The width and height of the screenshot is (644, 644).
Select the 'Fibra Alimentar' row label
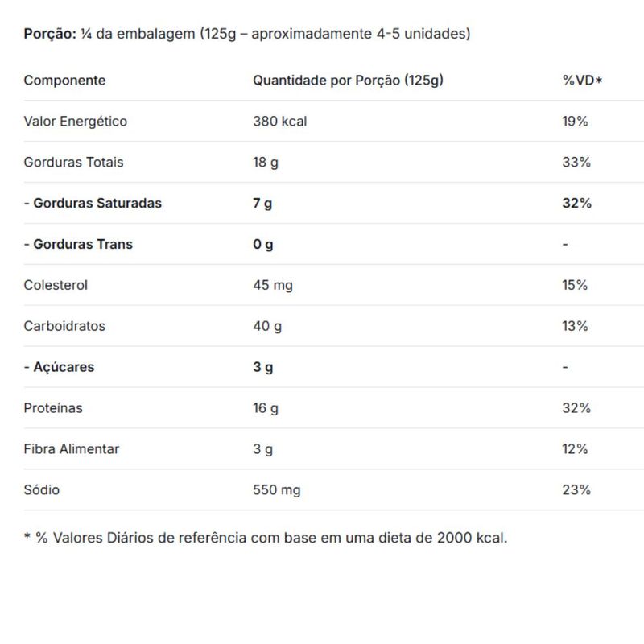coord(72,449)
